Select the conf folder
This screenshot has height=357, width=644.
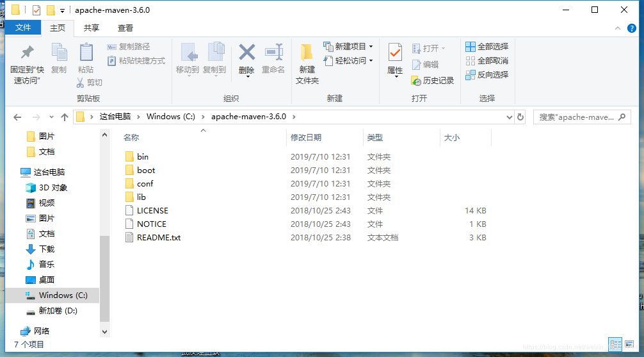145,184
